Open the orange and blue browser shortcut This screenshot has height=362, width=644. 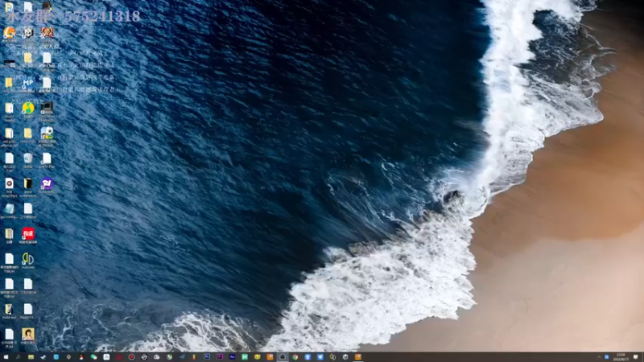pyautogui.click(x=9, y=32)
